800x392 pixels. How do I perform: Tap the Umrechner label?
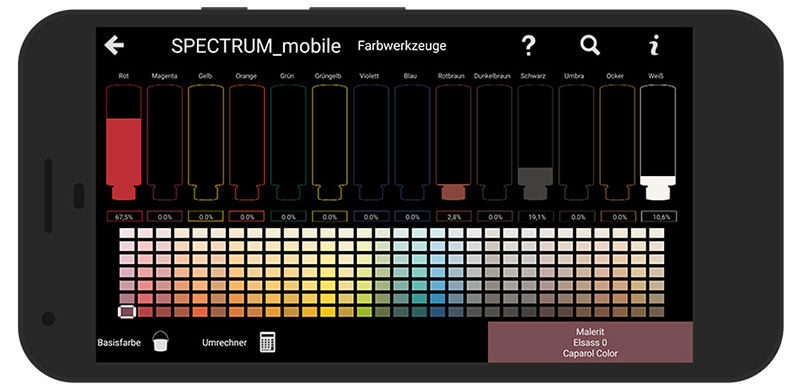[x=224, y=342]
